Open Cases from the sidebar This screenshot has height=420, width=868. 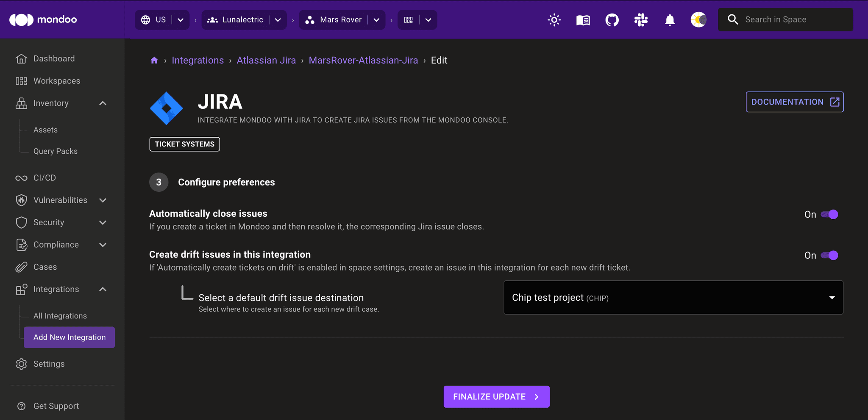(x=45, y=267)
